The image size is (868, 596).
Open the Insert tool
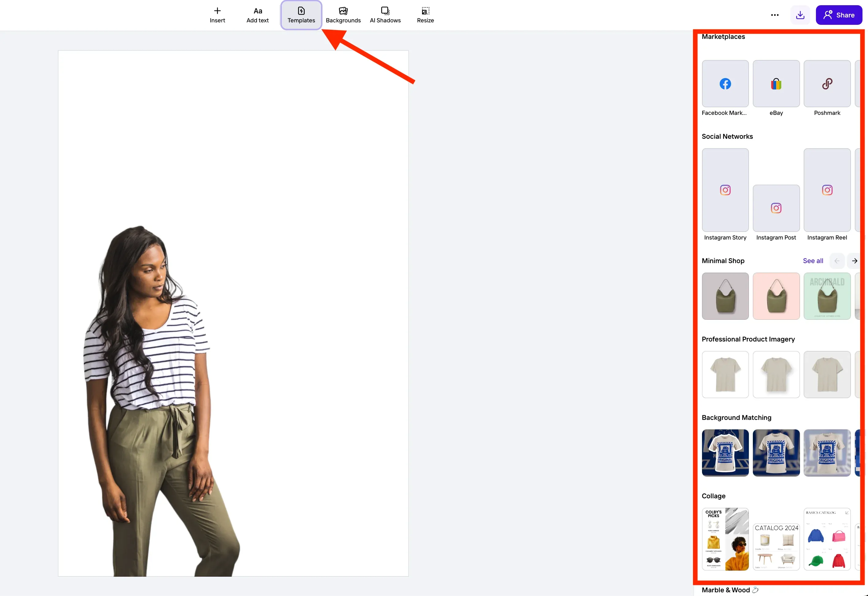click(217, 15)
